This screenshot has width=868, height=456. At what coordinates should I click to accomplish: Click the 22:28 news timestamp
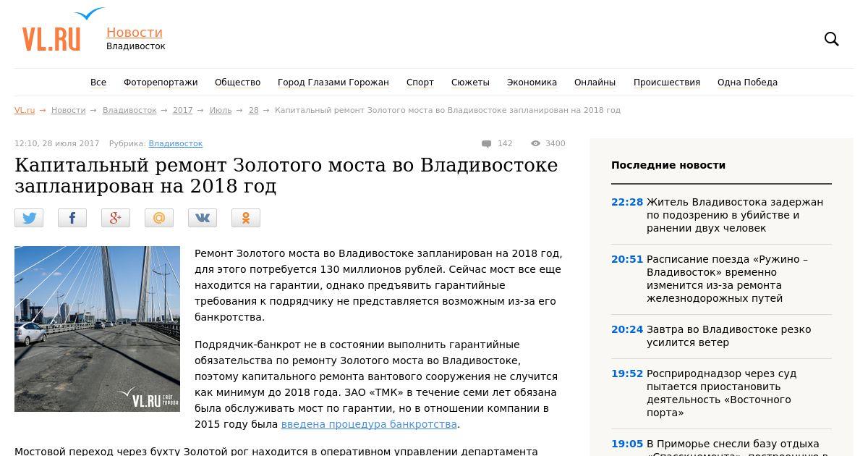click(x=627, y=202)
